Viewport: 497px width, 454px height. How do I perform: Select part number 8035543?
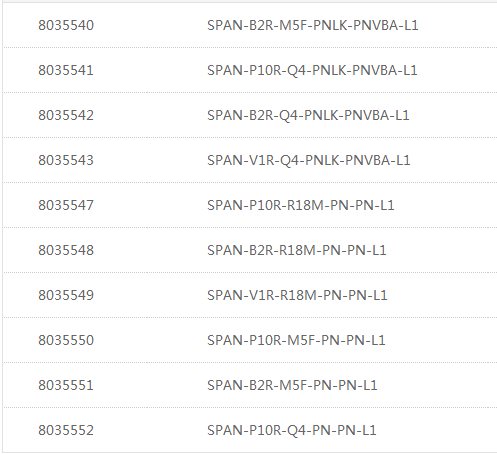pyautogui.click(x=66, y=160)
